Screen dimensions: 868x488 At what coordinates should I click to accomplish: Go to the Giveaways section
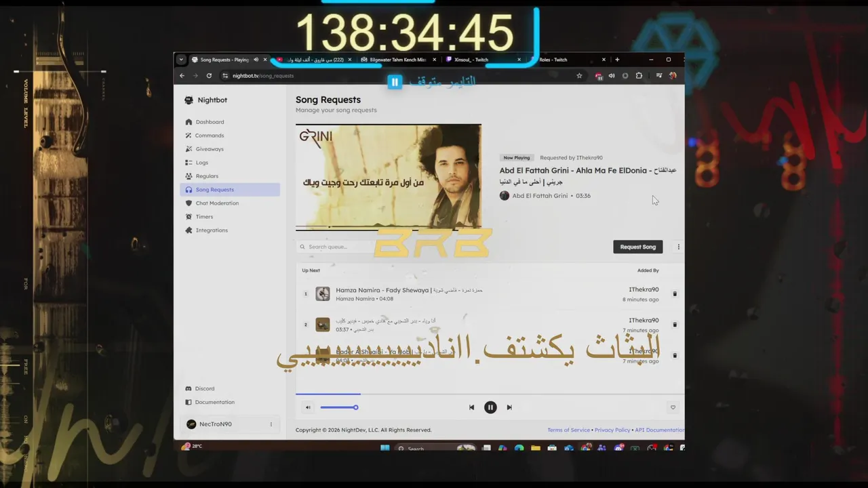[x=209, y=149]
